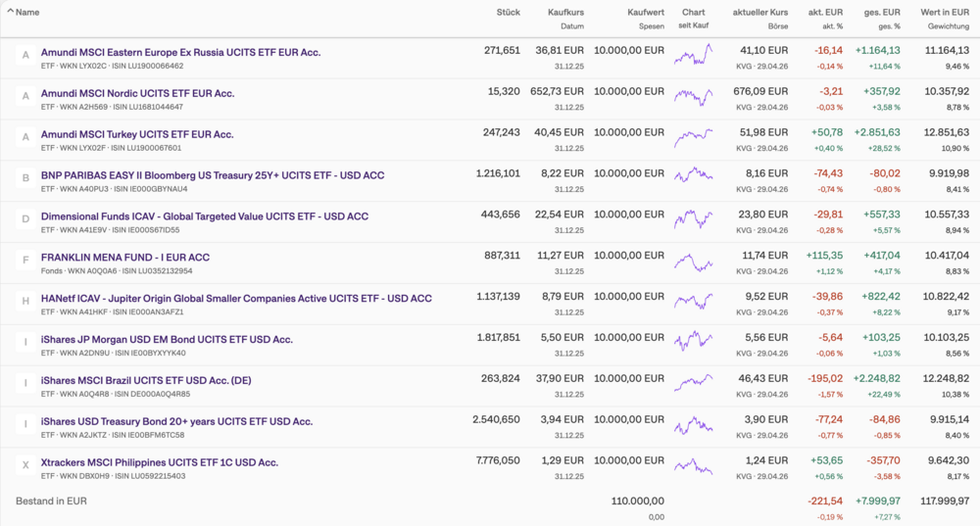
Task: Open BNP PARIBAS EASY II Bloomberg US Treasury link
Action: [213, 175]
